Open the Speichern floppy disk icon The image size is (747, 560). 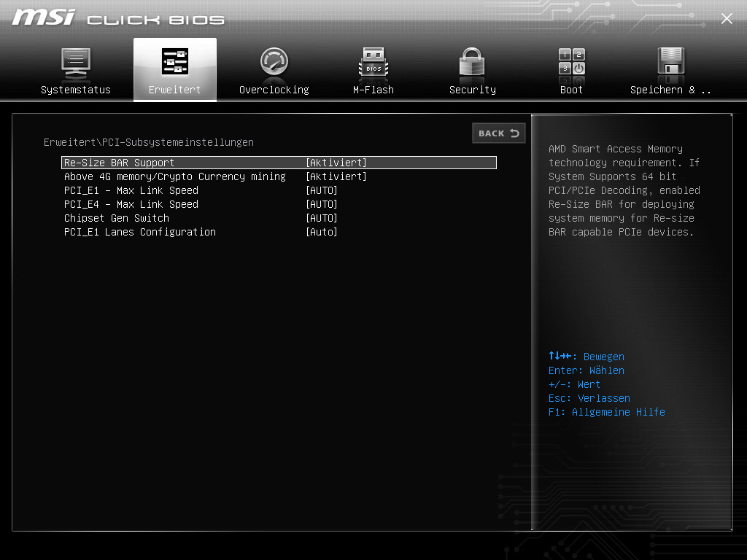671,62
